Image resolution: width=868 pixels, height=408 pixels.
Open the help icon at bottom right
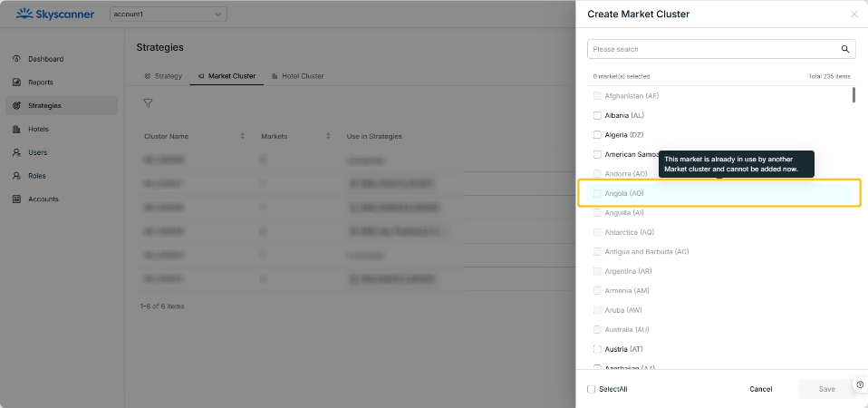[860, 384]
